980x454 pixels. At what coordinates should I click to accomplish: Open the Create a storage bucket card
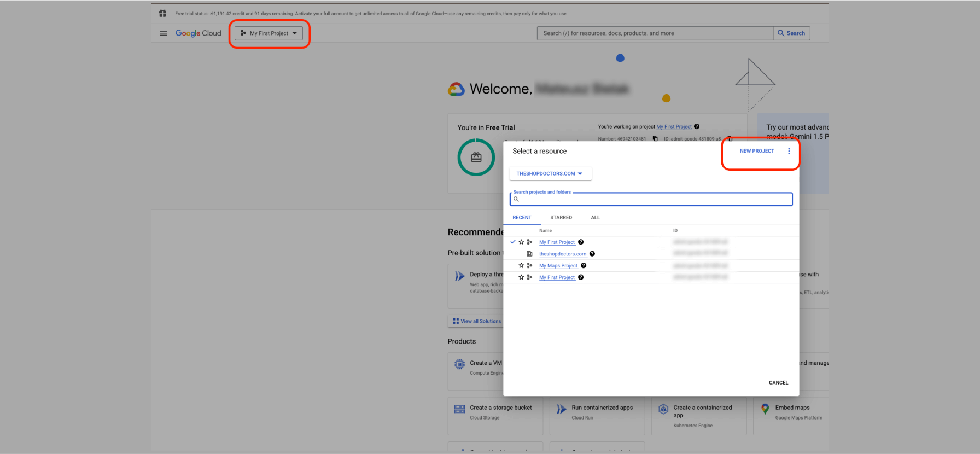(x=495, y=416)
